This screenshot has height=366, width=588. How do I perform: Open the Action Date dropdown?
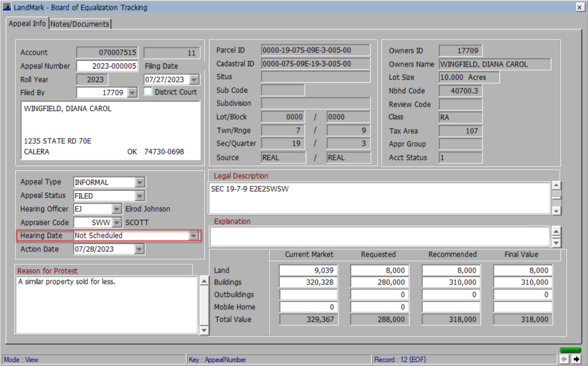(x=139, y=249)
